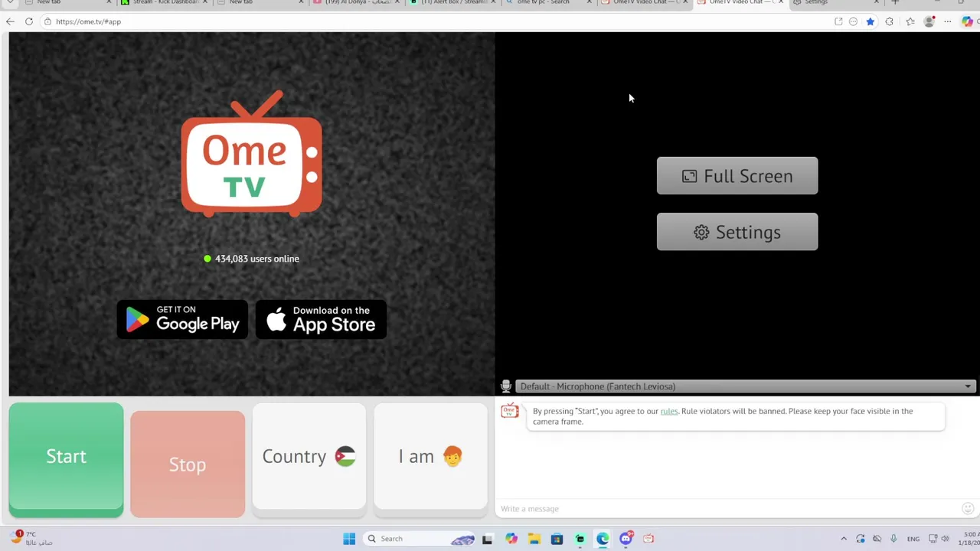Switch to Alert Box / Streamlabs tab
This screenshot has width=980, height=551.
[x=453, y=2]
